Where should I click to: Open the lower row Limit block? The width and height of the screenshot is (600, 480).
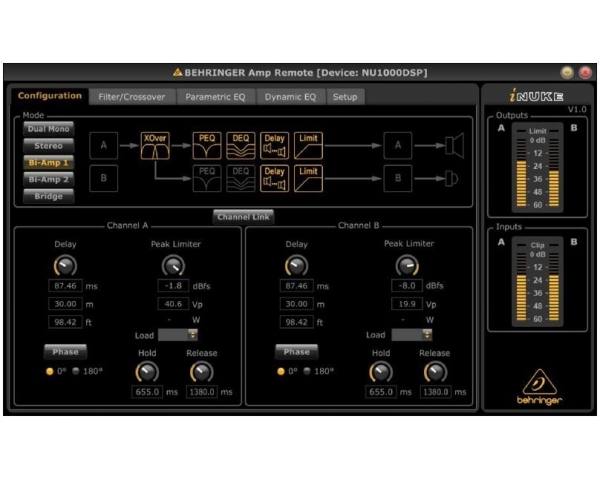tap(308, 179)
